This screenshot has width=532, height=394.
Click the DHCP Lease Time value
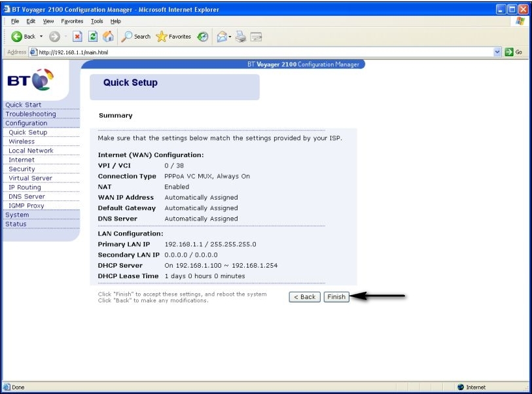pyautogui.click(x=205, y=276)
